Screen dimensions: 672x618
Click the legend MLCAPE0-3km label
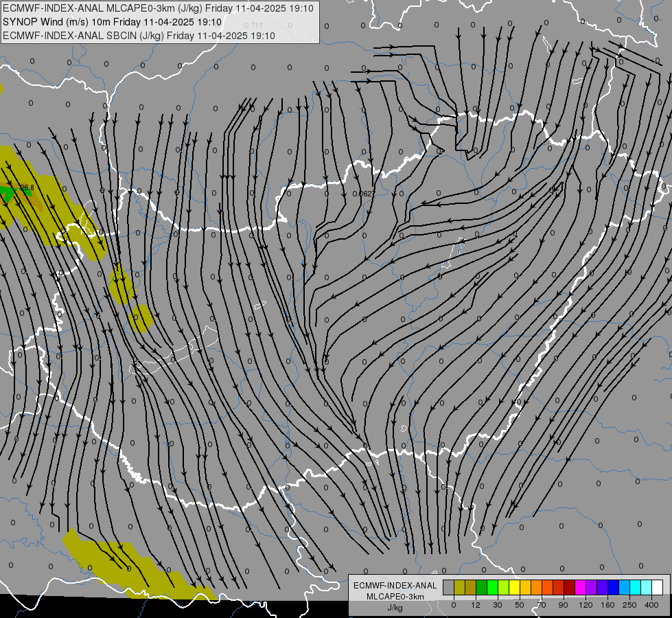(395, 597)
